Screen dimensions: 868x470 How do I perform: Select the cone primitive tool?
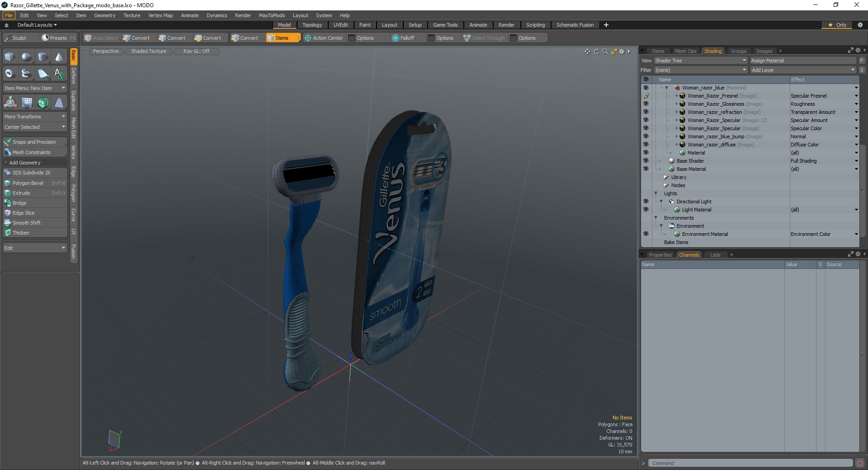tap(59, 57)
